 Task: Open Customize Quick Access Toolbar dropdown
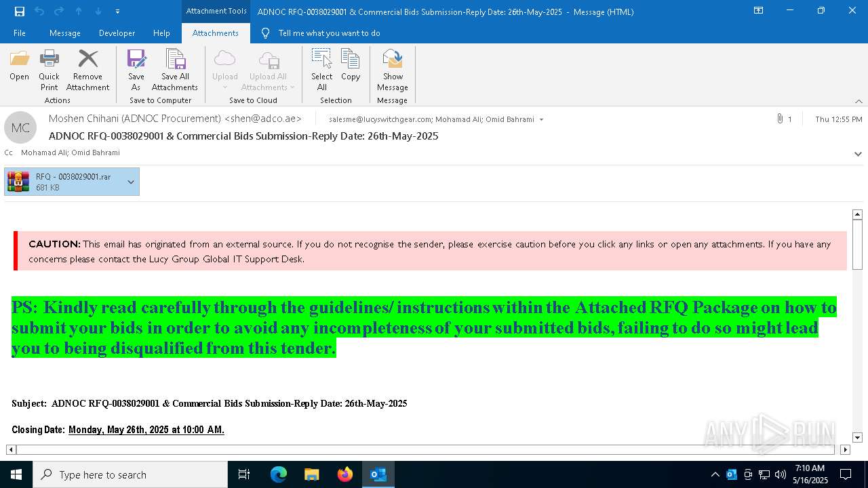tap(117, 12)
